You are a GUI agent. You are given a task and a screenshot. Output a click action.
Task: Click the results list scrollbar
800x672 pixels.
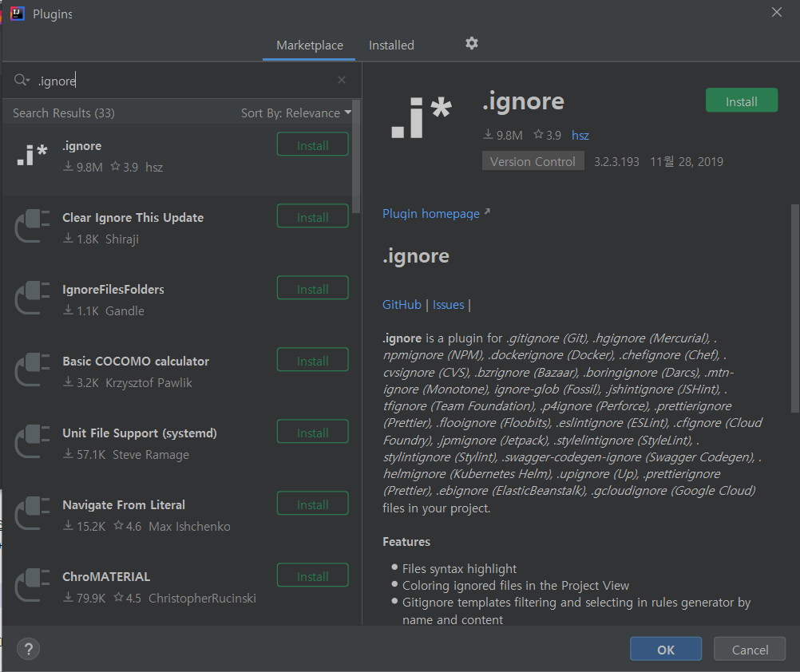click(x=356, y=156)
